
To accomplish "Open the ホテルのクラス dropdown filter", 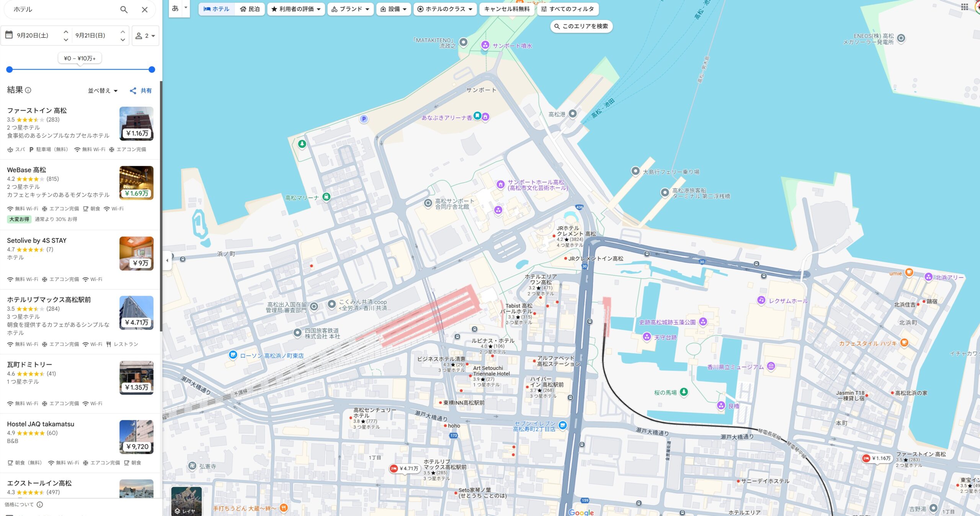I will (445, 9).
